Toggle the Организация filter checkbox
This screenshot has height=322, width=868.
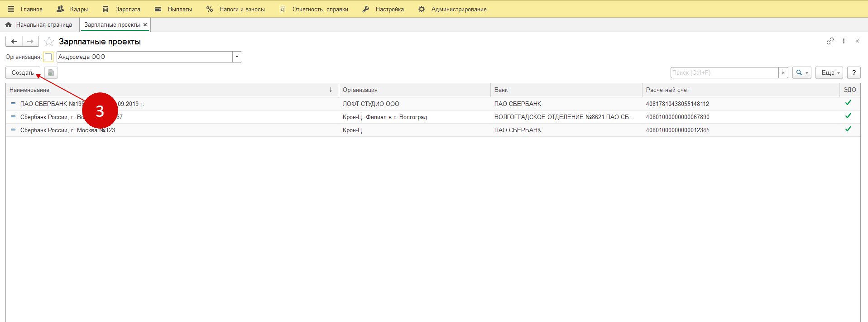(48, 57)
